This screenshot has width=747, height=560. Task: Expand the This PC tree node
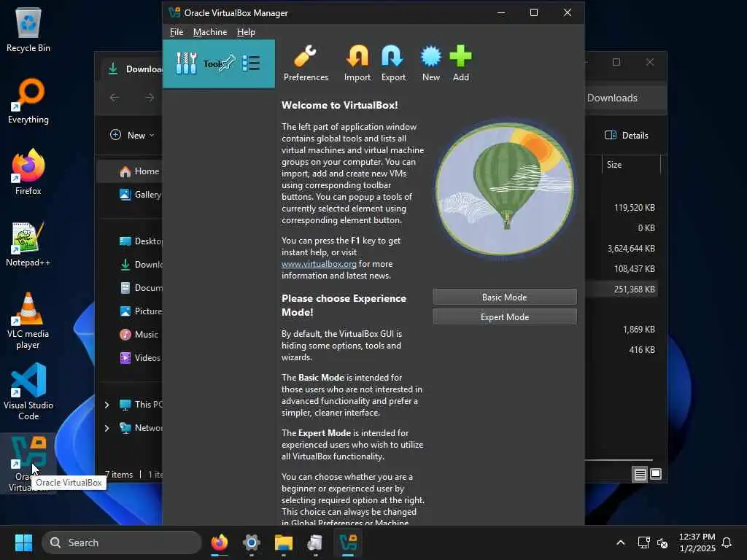point(107,405)
